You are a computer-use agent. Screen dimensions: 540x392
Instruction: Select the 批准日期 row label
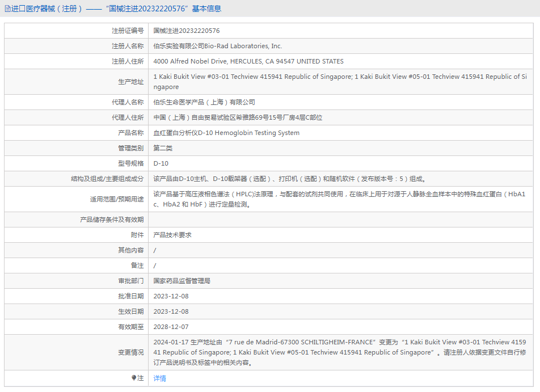(131, 296)
